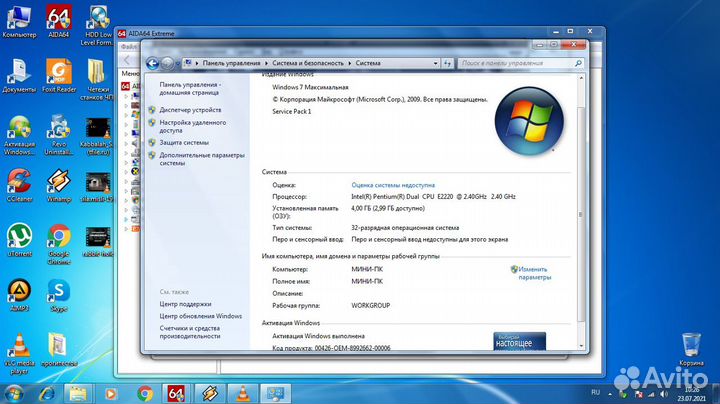Open the network signal tray icon
Image resolution: width=720 pixels, height=404 pixels.
point(651,394)
